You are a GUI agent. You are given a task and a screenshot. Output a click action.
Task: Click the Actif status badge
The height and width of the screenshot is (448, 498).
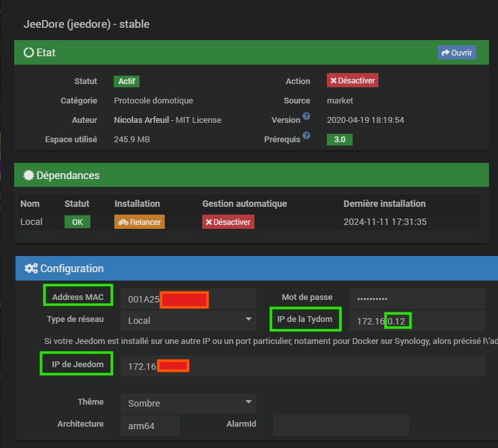[x=127, y=81]
